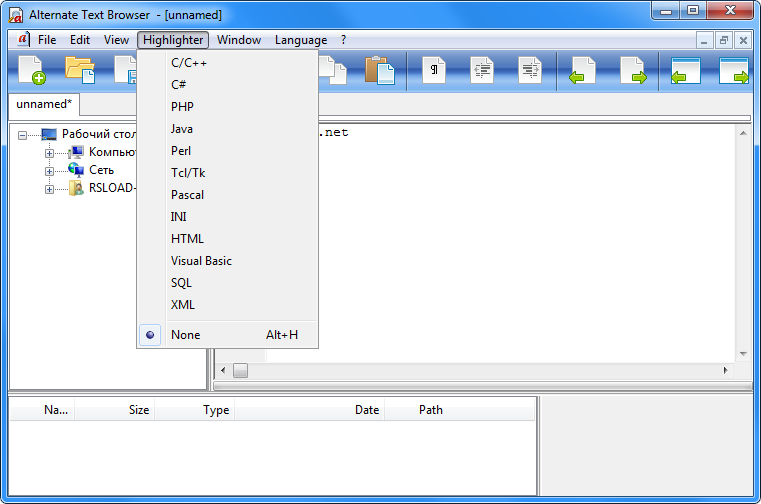Collapse the Рабочий стол tree node

coord(22,135)
